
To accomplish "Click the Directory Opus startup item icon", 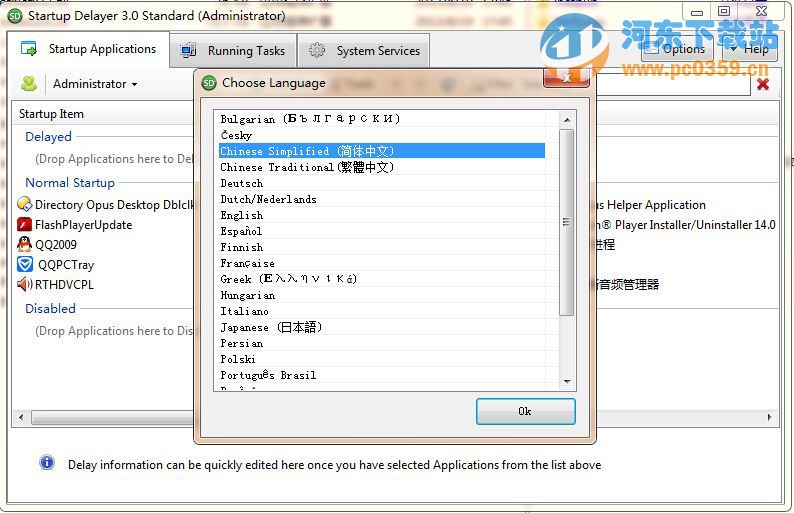I will 24,204.
